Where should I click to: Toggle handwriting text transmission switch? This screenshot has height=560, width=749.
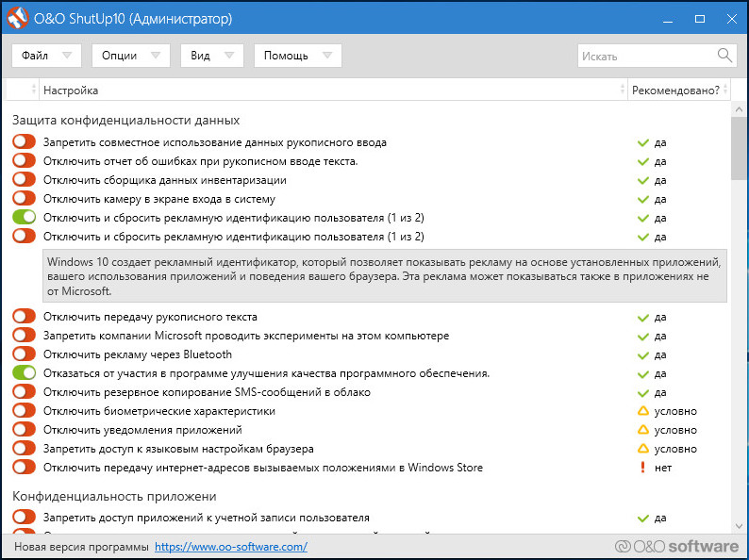(x=24, y=316)
